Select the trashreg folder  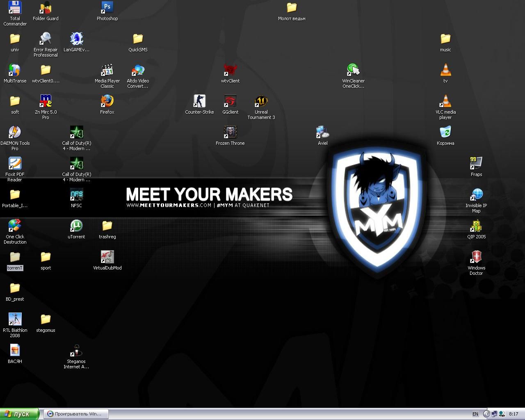(x=107, y=226)
